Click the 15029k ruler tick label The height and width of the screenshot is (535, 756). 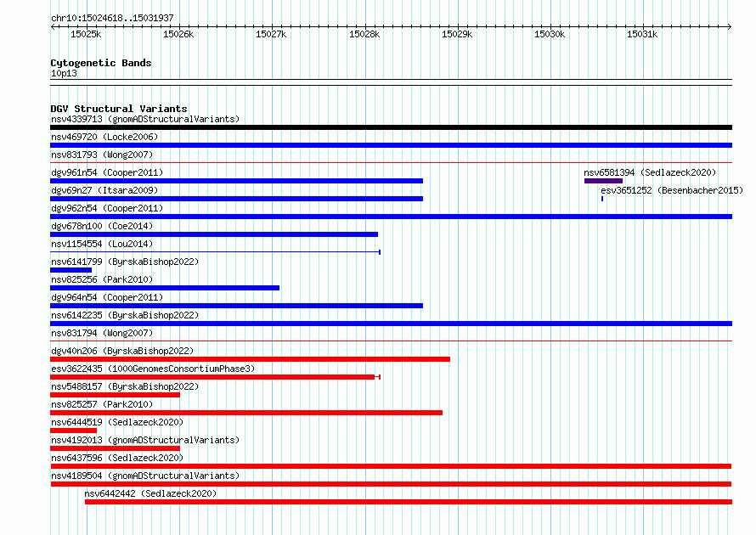[457, 34]
